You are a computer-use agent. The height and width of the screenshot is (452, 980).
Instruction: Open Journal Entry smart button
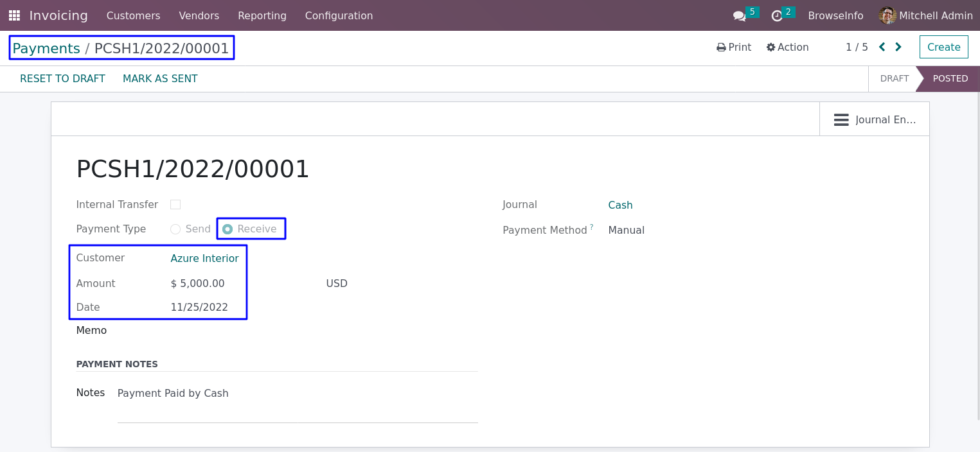click(875, 119)
